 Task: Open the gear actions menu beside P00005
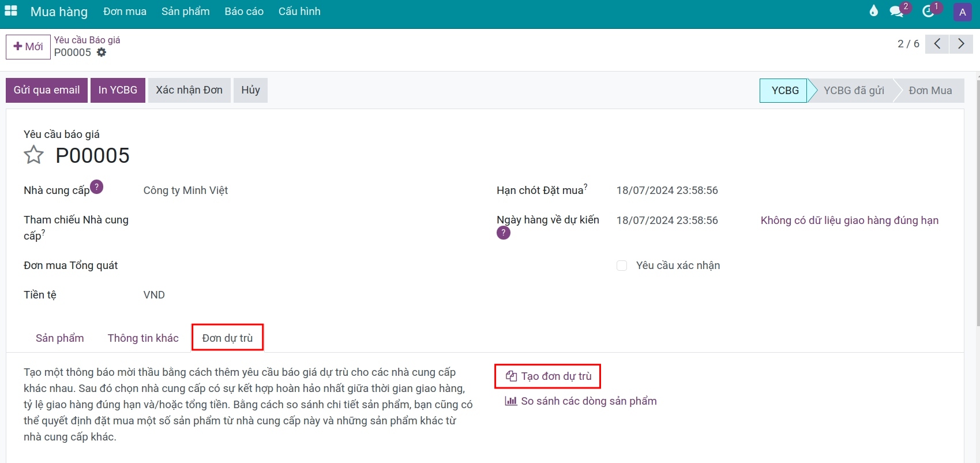[102, 53]
